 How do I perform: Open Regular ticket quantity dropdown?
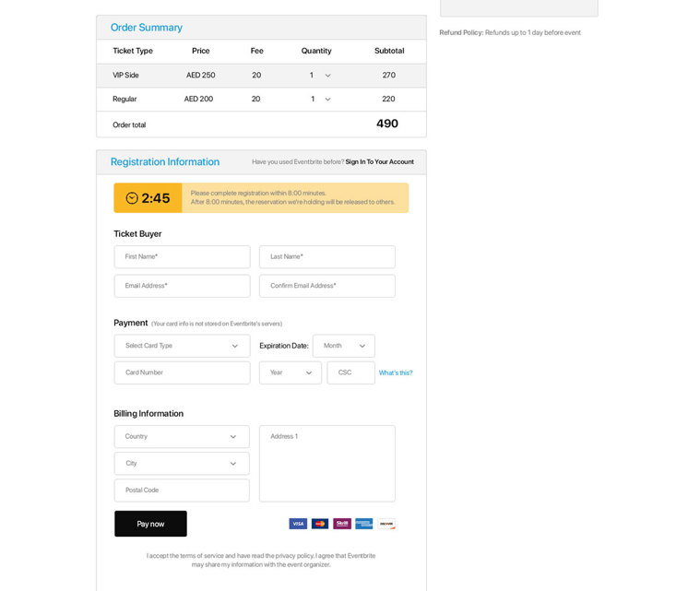327,99
